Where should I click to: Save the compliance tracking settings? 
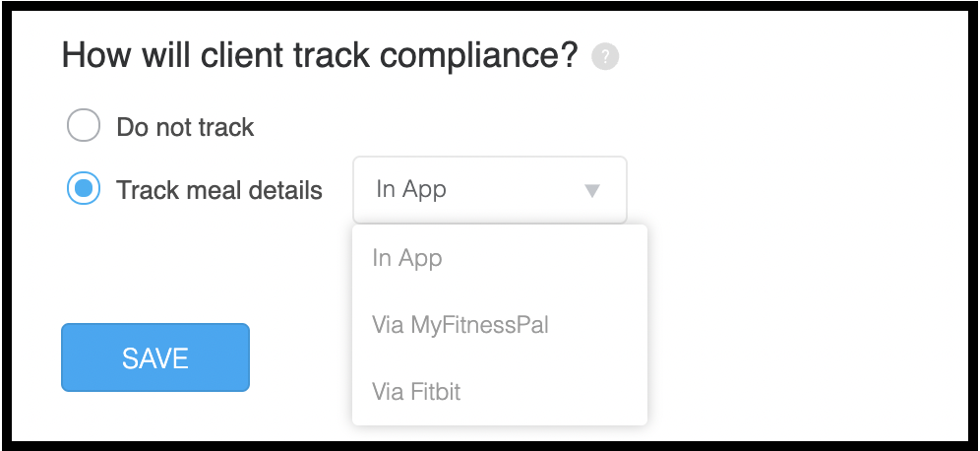155,357
